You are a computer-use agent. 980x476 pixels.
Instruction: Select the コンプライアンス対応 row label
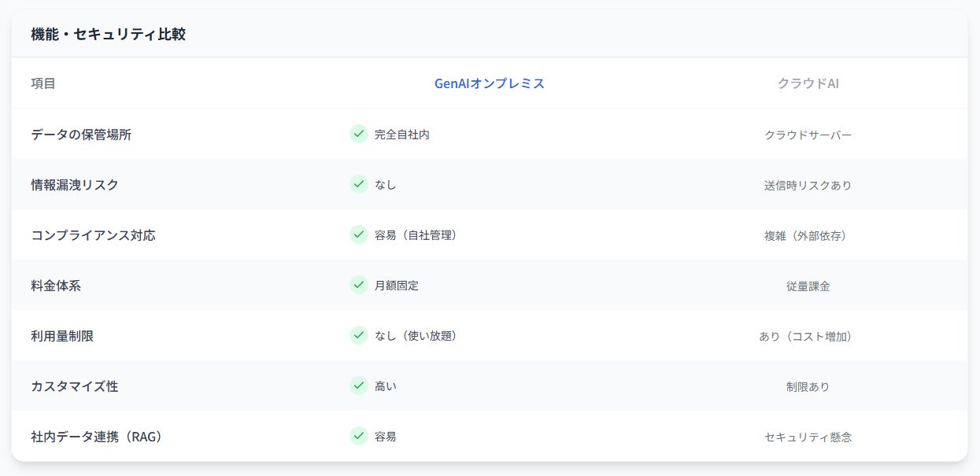coord(93,235)
